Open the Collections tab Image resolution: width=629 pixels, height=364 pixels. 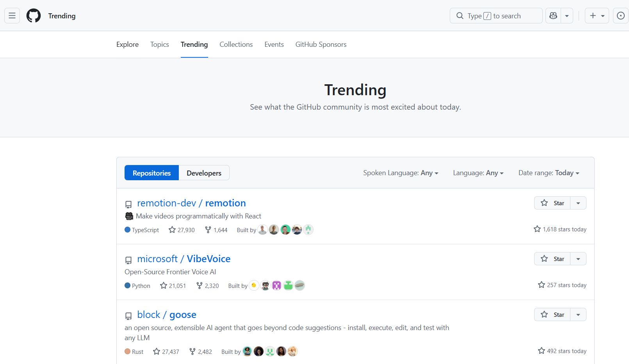pos(236,44)
